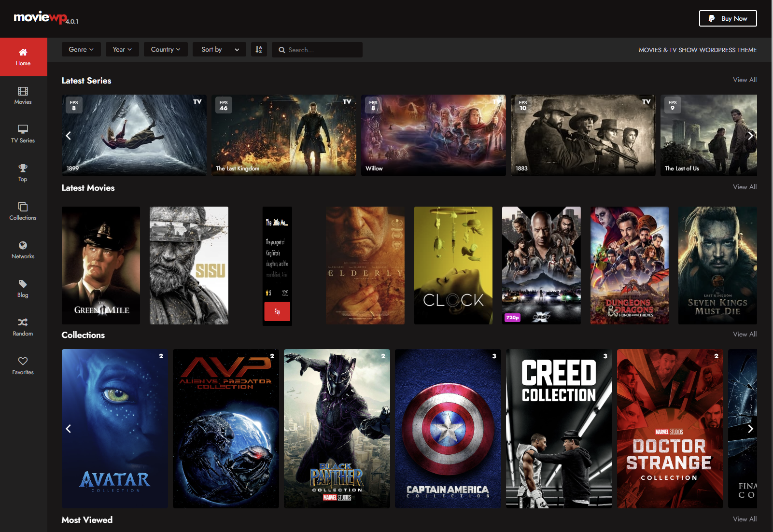Open the Genre dropdown

(81, 49)
